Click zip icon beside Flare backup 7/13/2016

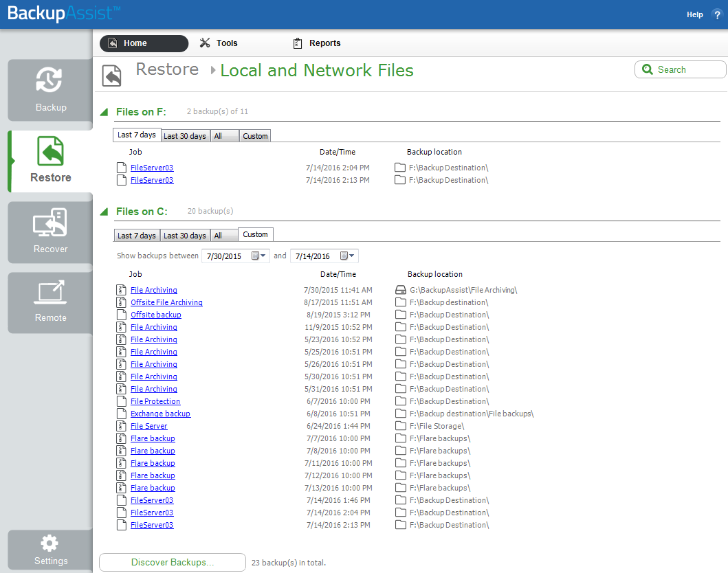121,488
